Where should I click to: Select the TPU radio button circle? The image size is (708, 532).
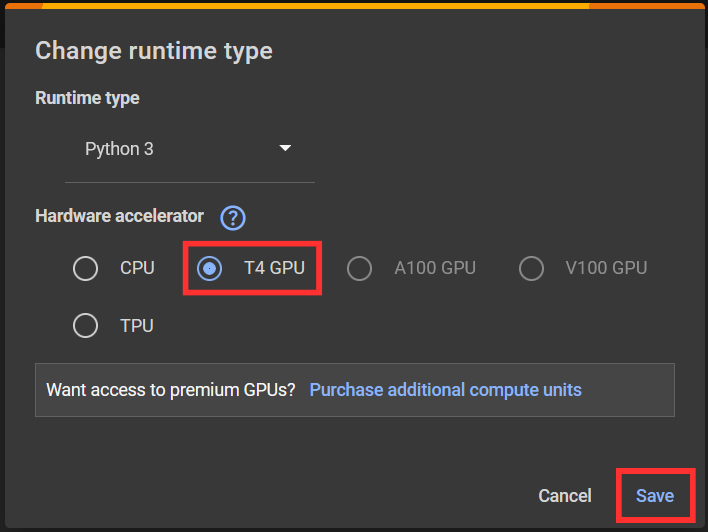85,326
